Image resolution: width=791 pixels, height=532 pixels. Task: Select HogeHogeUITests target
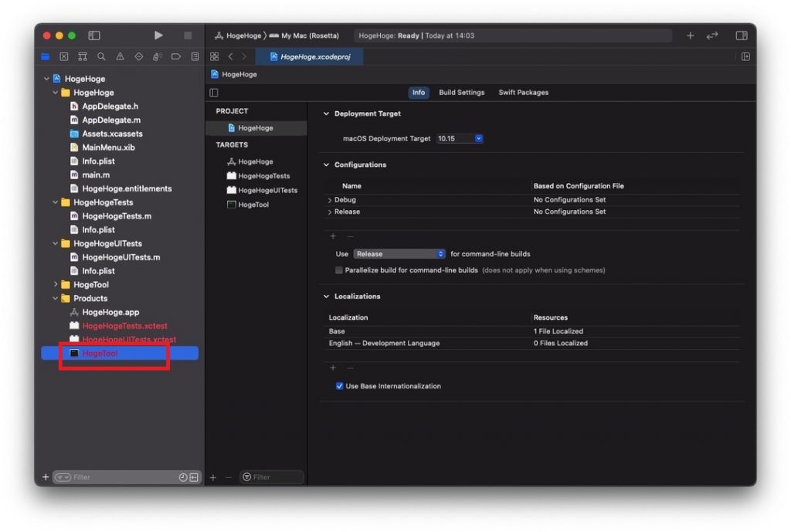click(263, 190)
